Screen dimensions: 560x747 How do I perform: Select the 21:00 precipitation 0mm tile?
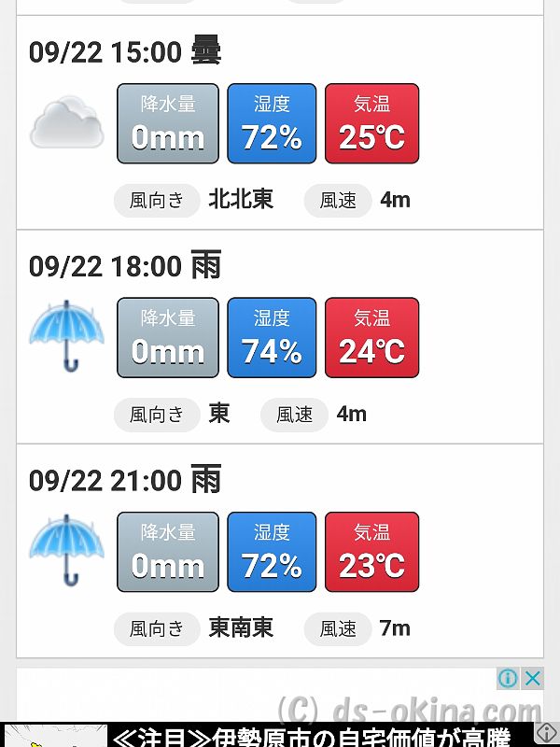pos(168,552)
